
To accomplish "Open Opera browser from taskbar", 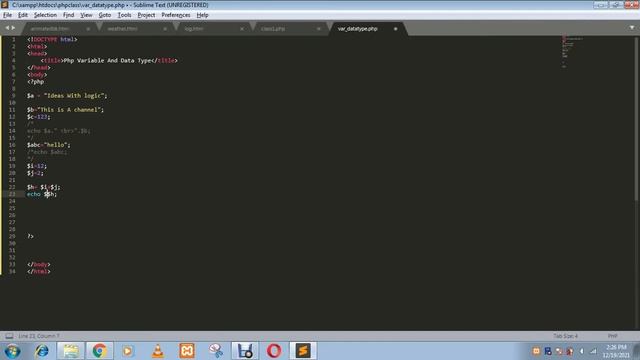I will click(274, 351).
